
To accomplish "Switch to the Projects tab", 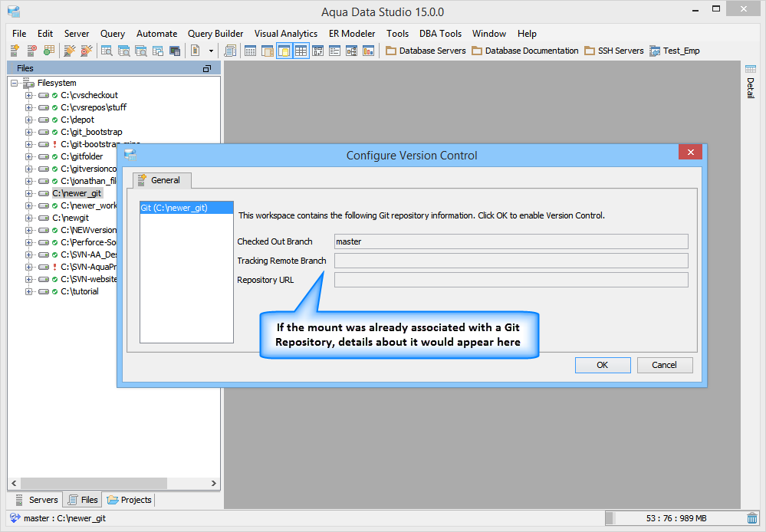I will (x=130, y=500).
